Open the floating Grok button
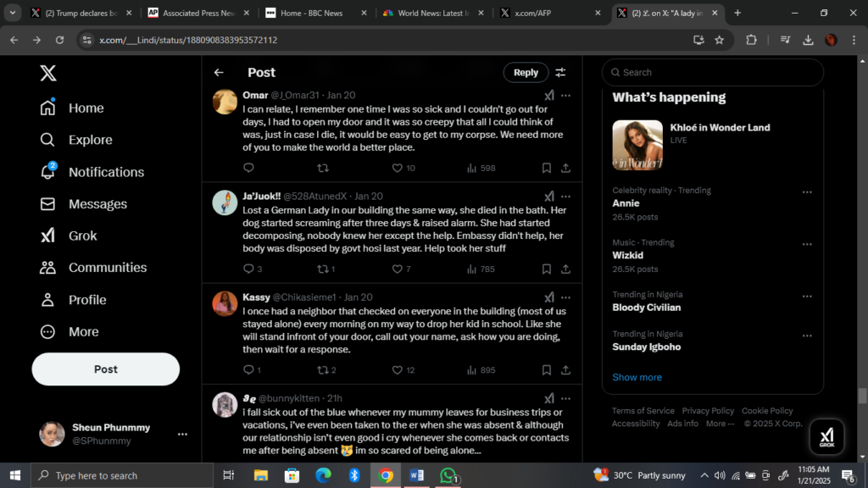 (826, 435)
